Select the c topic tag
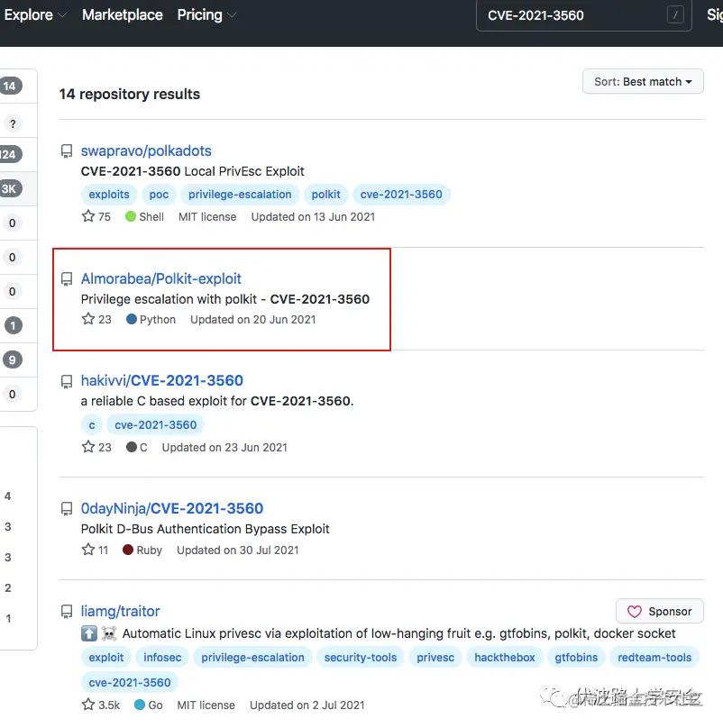 point(92,425)
